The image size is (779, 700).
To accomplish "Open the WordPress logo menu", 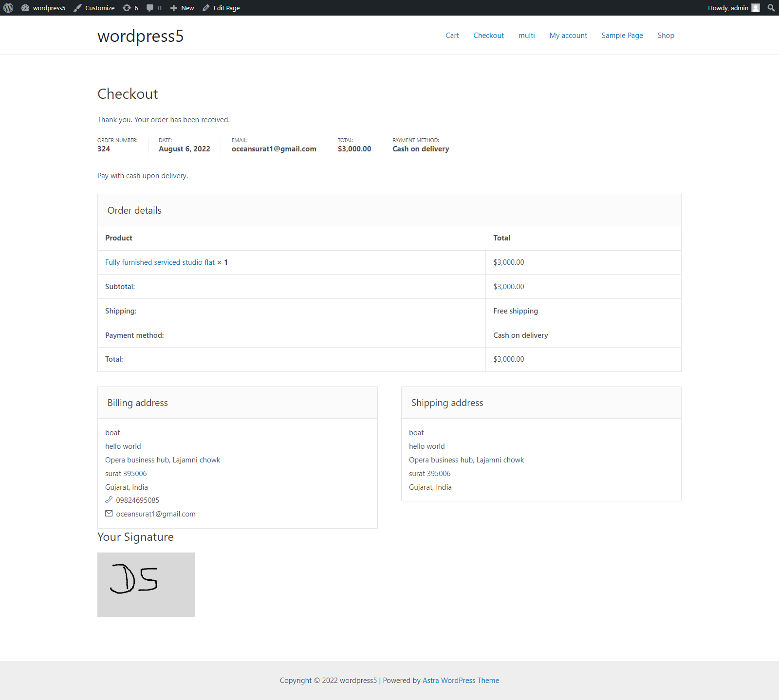I will 8,8.
